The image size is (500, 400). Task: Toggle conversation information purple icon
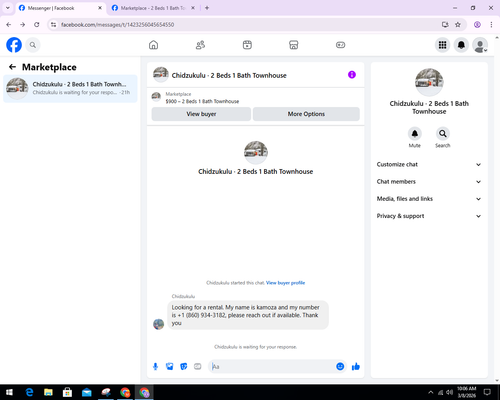352,75
